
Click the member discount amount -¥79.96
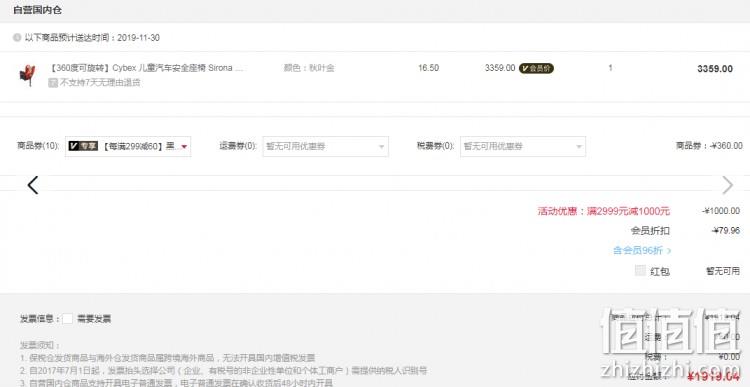[x=726, y=231]
